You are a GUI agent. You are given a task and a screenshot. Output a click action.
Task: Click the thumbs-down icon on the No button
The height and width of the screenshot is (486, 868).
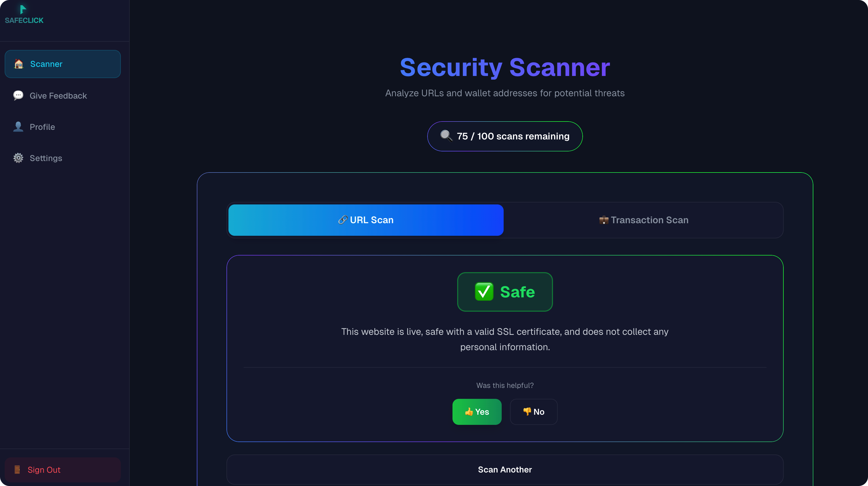527,412
